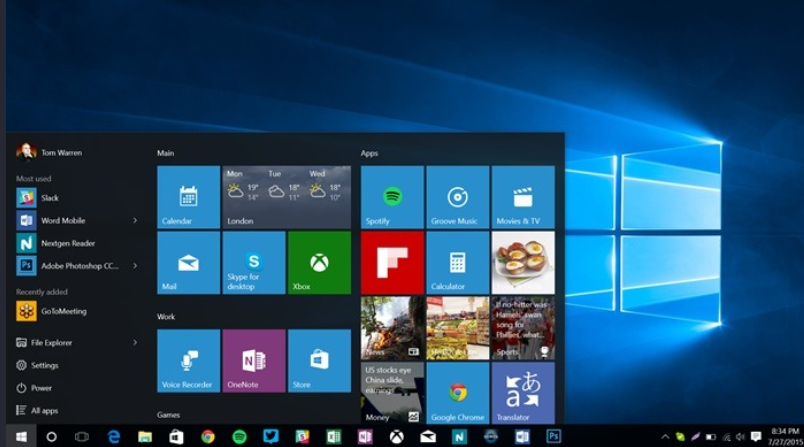Open the Food & Drink eggs tile
Image resolution: width=804 pixels, height=447 pixels.
point(523,262)
